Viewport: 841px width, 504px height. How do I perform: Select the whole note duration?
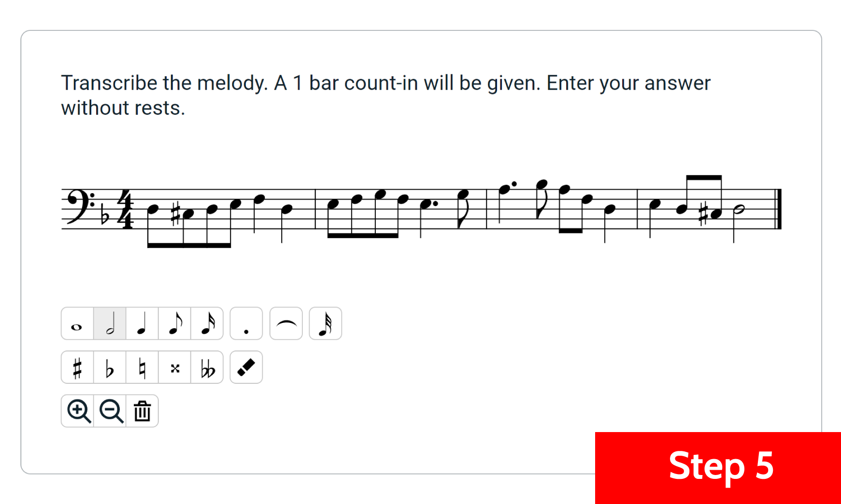pyautogui.click(x=77, y=323)
